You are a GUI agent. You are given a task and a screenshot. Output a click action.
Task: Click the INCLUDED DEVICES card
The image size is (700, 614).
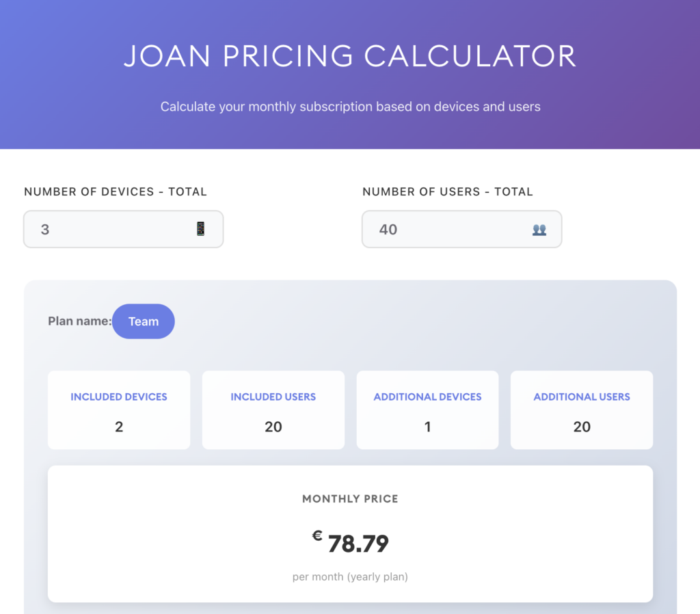(x=118, y=410)
